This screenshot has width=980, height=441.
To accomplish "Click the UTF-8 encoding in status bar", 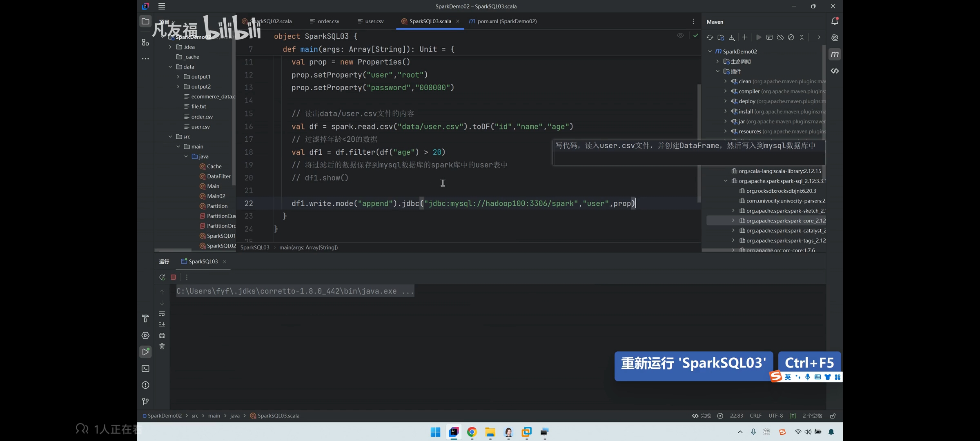I will [x=775, y=416].
